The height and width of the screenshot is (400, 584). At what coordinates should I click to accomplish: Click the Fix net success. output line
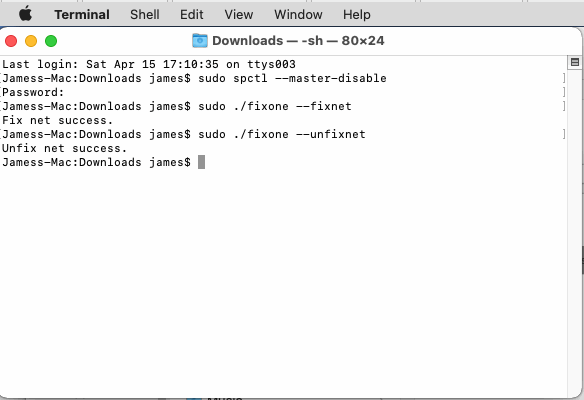[57, 120]
